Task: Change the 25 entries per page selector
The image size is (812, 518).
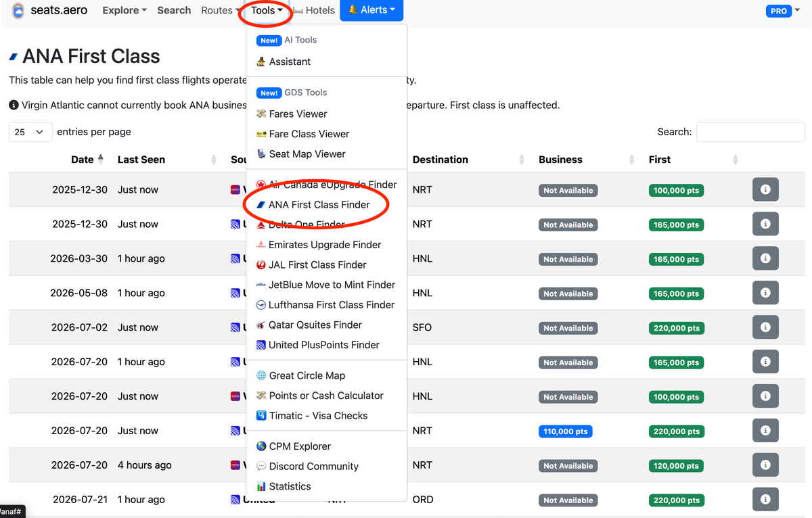Action: pyautogui.click(x=30, y=132)
